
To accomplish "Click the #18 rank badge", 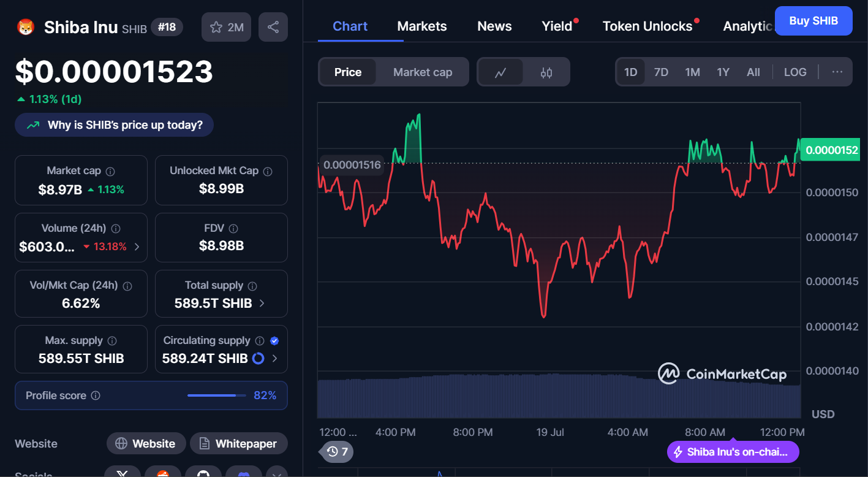I will (x=167, y=27).
